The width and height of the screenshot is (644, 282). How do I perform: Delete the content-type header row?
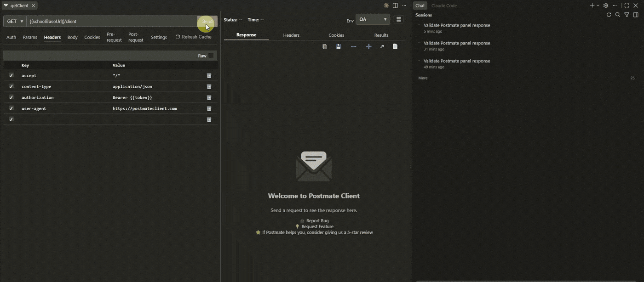coord(209,86)
